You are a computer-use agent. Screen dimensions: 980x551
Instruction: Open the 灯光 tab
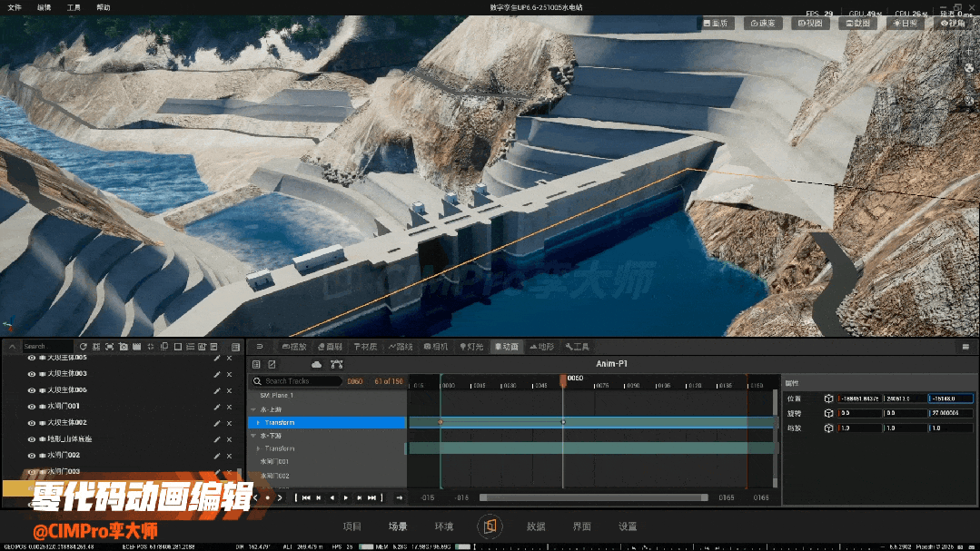471,347
